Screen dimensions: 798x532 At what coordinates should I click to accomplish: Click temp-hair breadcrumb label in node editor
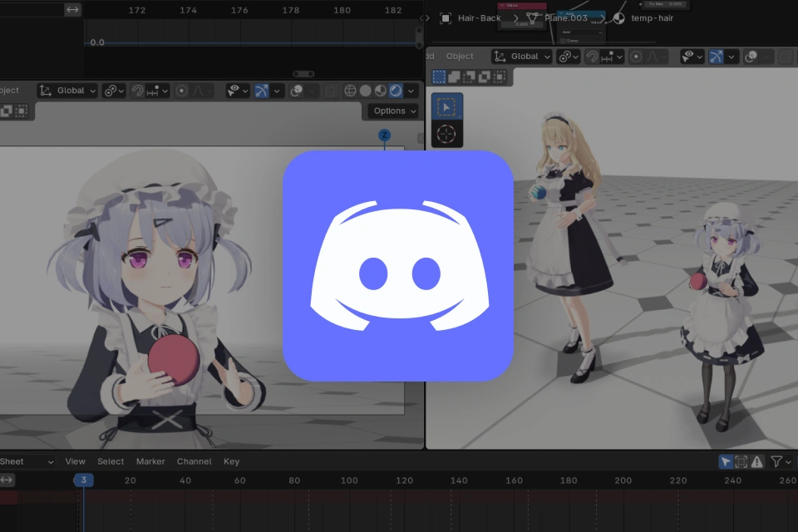pos(652,18)
